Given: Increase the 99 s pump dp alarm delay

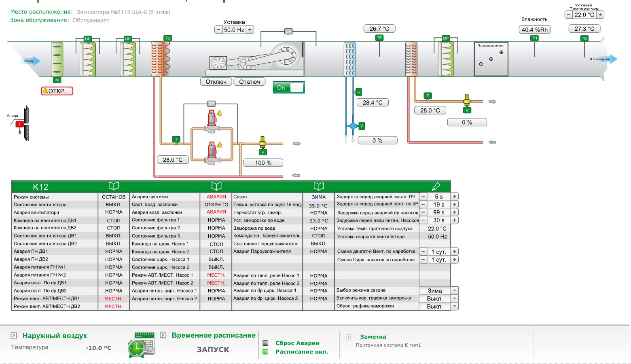Looking at the screenshot, I should click(455, 212).
